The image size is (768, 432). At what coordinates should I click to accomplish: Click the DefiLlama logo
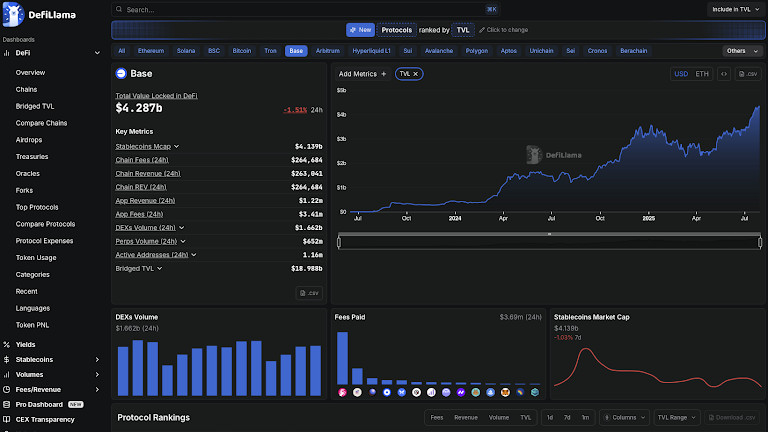[x=39, y=14]
